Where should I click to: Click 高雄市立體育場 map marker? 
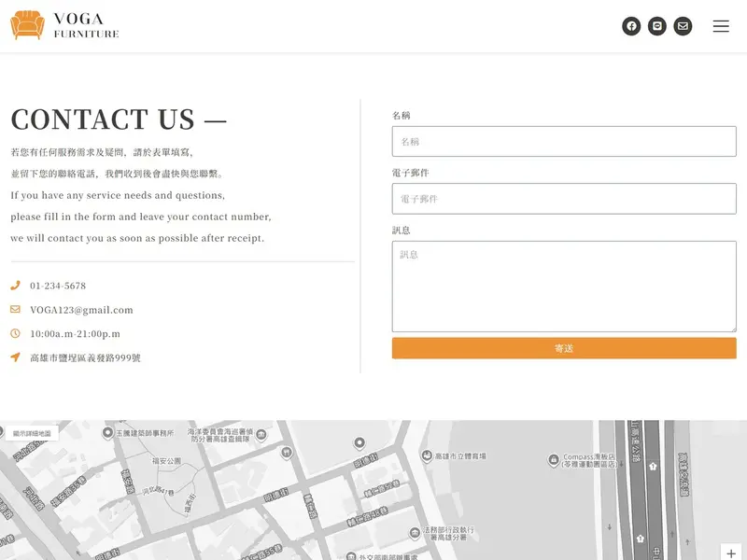(427, 455)
